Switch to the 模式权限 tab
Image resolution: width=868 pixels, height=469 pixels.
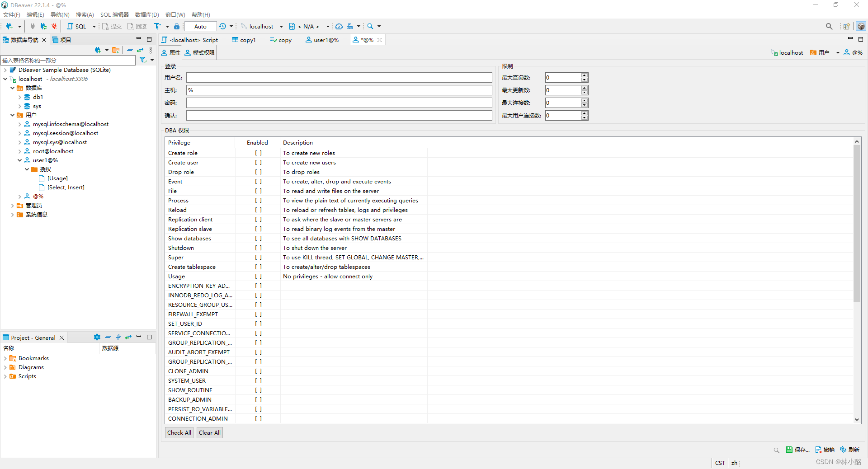pyautogui.click(x=199, y=52)
